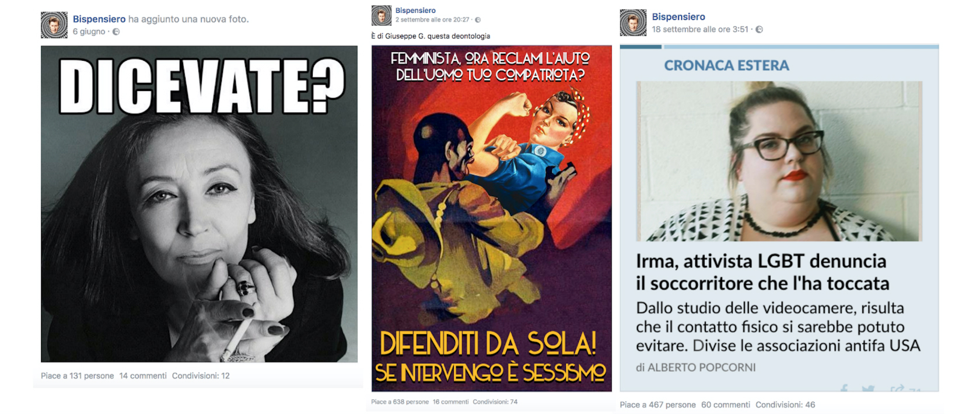
Task: Click the privacy globe icon beside 2 settembre timestamp
Action: (x=478, y=20)
